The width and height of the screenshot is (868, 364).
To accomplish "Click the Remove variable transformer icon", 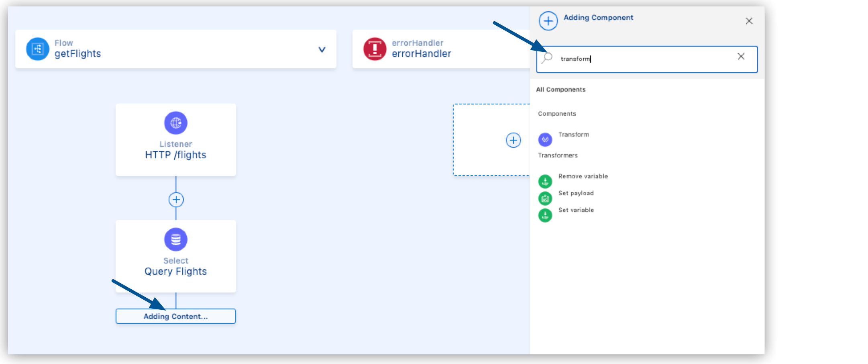I will (x=545, y=181).
